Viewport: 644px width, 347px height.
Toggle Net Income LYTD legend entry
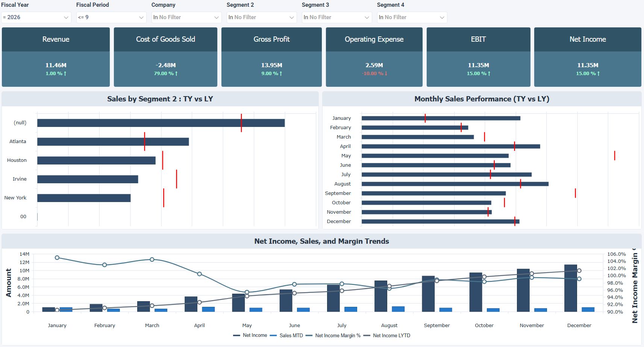tap(387, 335)
